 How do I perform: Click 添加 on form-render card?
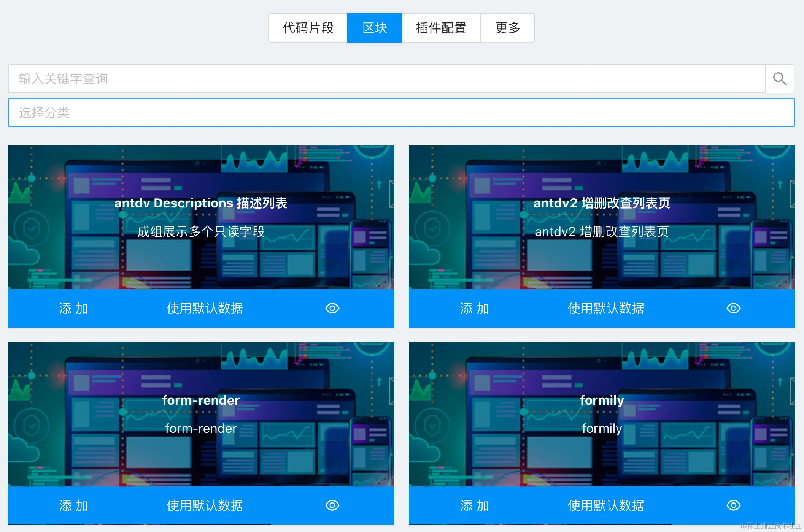click(x=73, y=505)
